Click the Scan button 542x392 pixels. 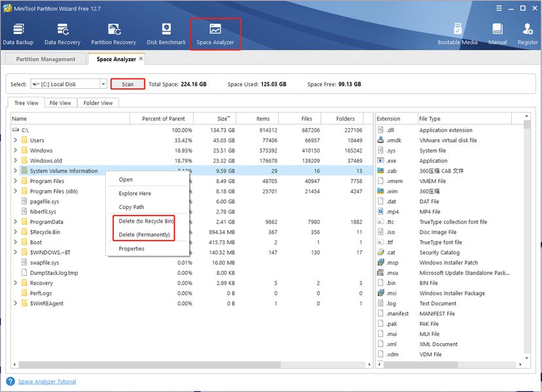(127, 84)
